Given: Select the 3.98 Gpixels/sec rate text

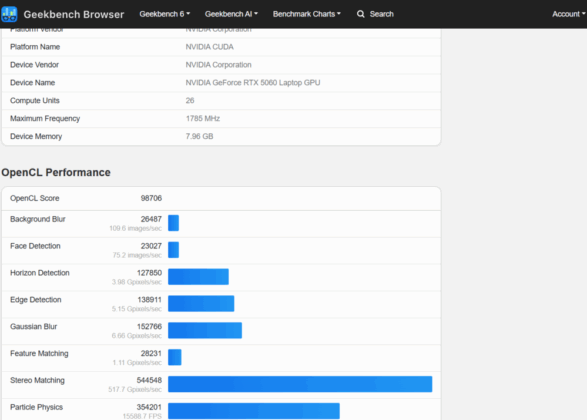Looking at the screenshot, I should (x=137, y=282).
